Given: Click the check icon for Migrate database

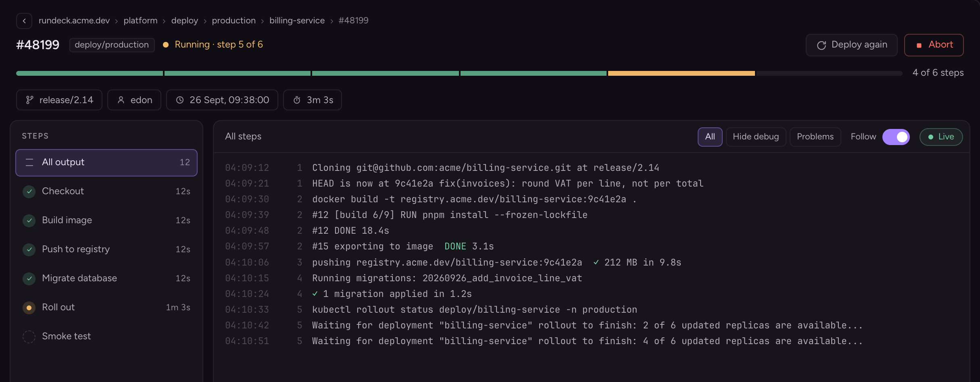Looking at the screenshot, I should [x=29, y=278].
